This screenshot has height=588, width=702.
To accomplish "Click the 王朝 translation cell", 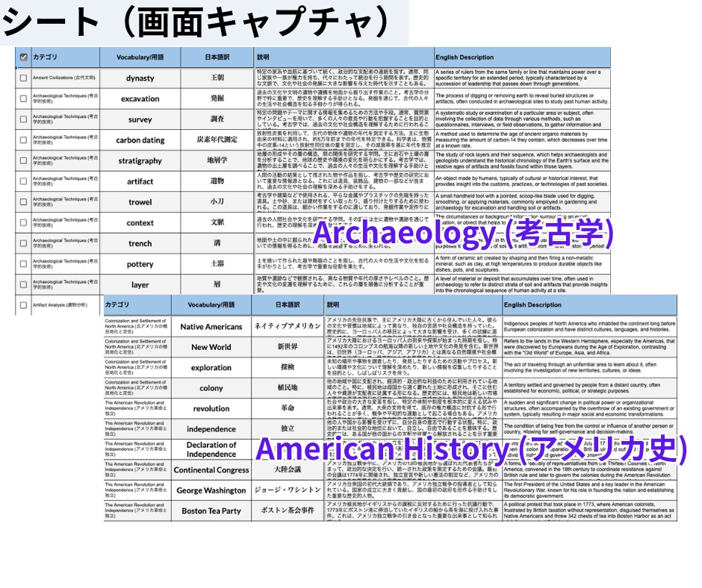I will click(217, 78).
